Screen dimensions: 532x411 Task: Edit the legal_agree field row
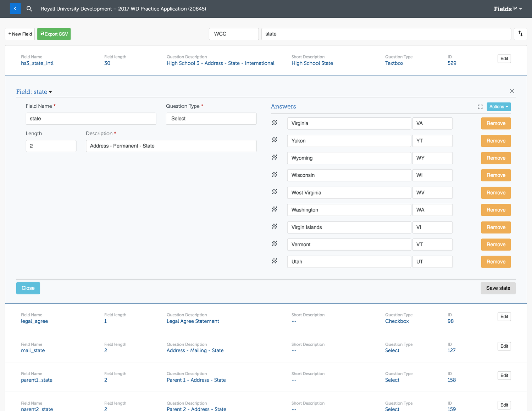pyautogui.click(x=504, y=316)
